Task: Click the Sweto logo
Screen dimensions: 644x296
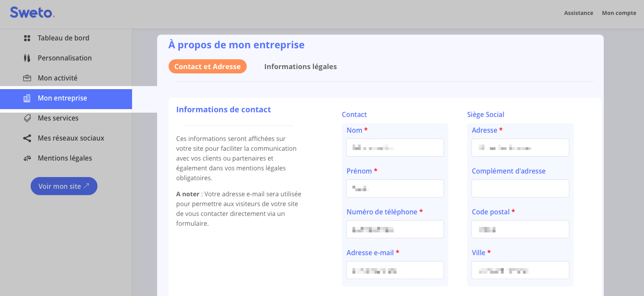Action: coord(32,13)
